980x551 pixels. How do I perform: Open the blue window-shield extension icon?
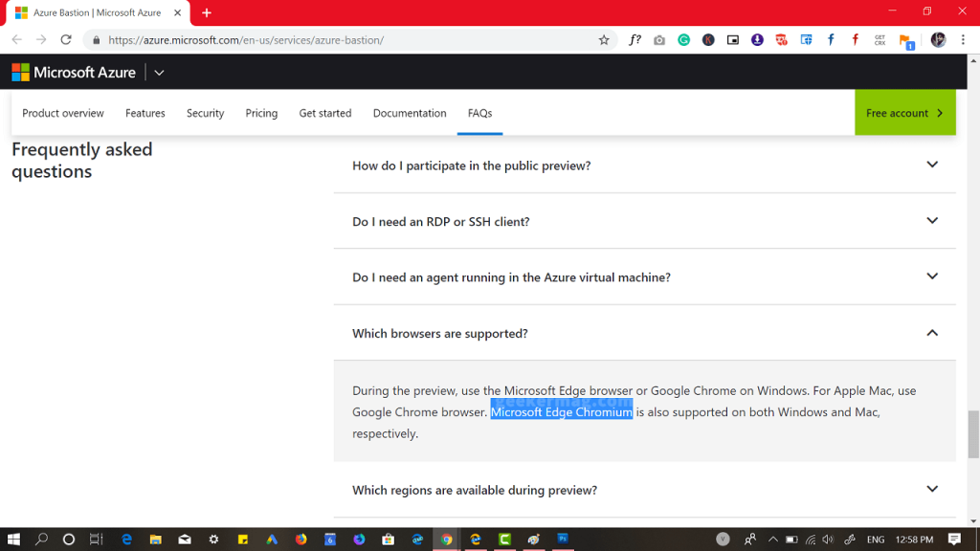coord(806,40)
